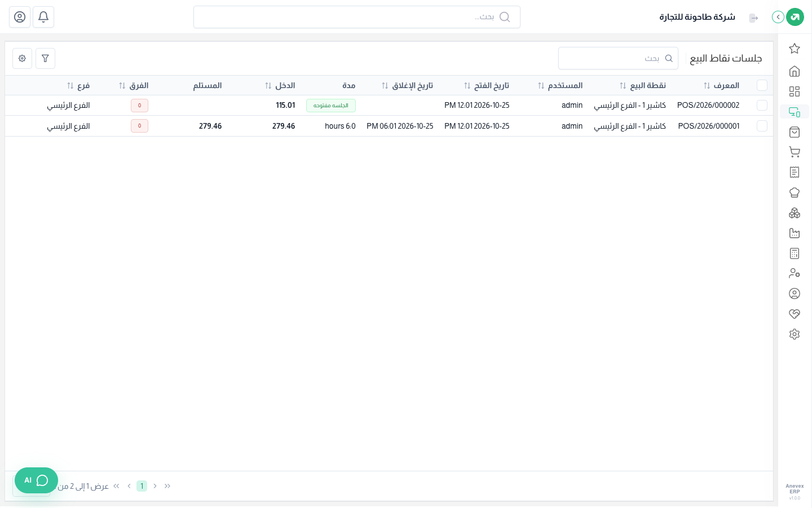
Task: Open the user profile icon in the top bar
Action: point(20,17)
